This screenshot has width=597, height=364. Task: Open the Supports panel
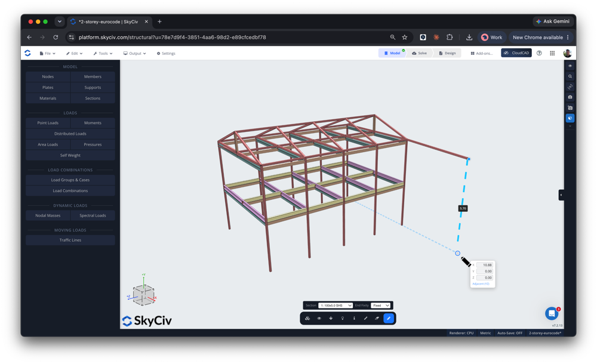pyautogui.click(x=93, y=87)
